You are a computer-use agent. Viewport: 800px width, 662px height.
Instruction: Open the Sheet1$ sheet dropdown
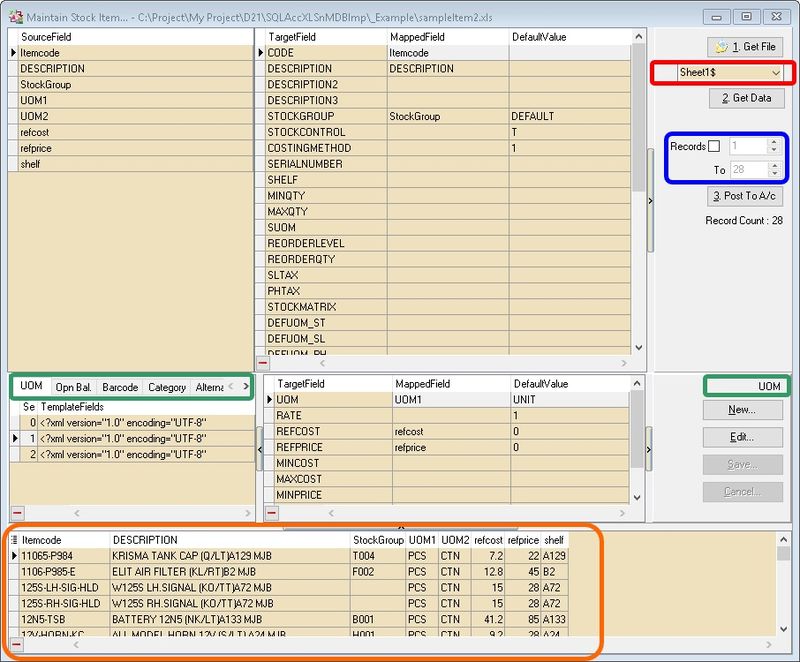click(776, 73)
